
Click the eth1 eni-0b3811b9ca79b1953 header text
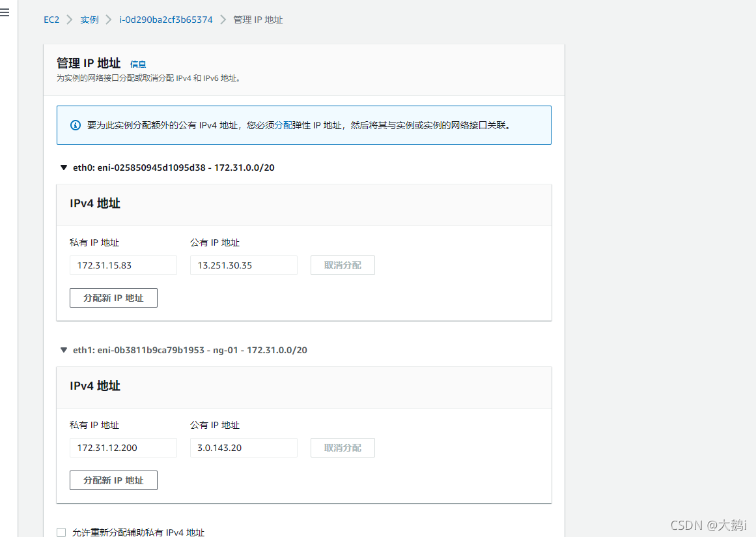pyautogui.click(x=190, y=350)
